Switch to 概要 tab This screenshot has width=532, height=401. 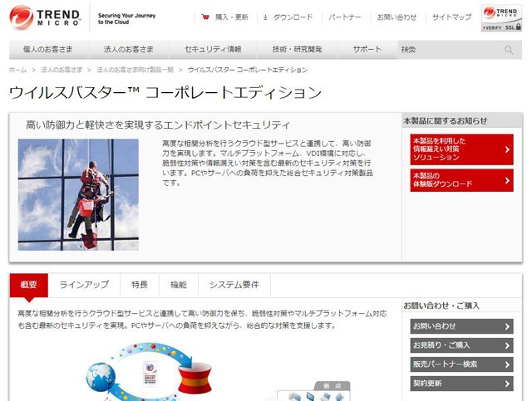point(29,285)
